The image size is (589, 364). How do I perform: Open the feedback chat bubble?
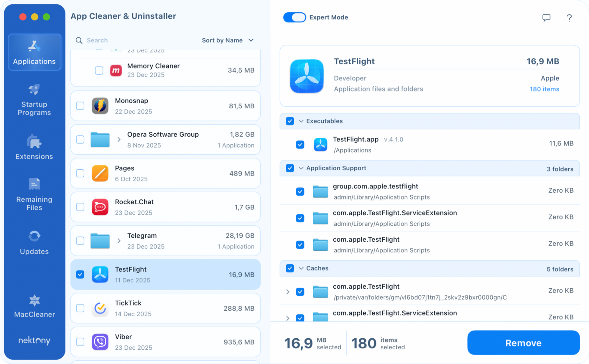coord(546,18)
